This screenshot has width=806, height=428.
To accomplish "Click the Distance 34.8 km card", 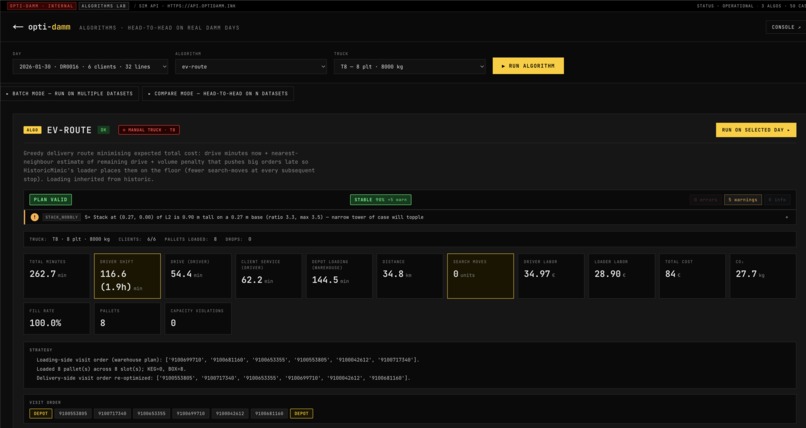I will click(x=410, y=275).
